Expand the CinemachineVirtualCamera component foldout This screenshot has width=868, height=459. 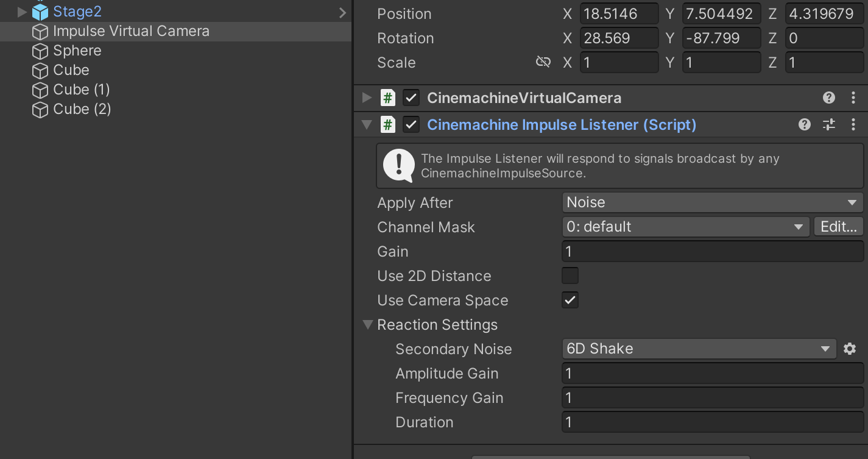coord(367,98)
